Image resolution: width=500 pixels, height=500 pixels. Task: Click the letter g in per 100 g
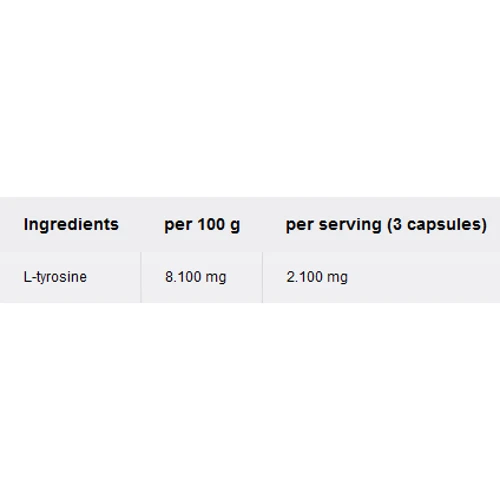[x=235, y=227]
